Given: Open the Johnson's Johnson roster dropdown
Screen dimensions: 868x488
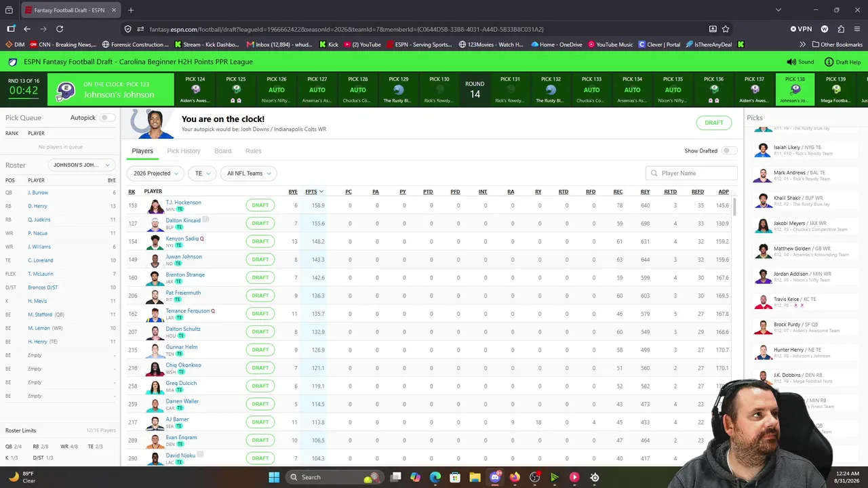Looking at the screenshot, I should tap(81, 165).
